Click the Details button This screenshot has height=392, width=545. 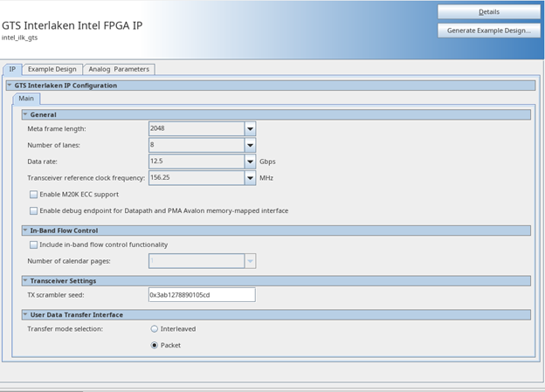489,12
